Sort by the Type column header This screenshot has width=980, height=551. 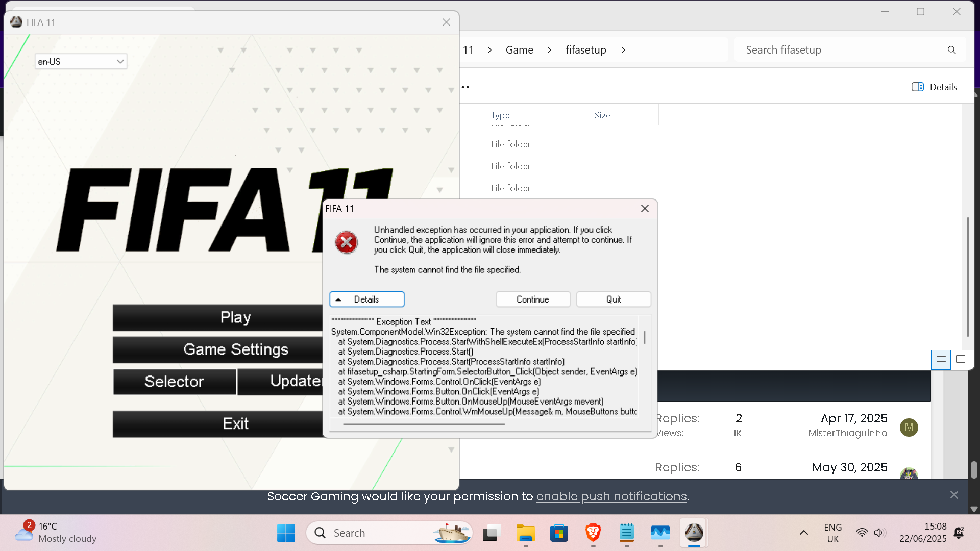click(x=538, y=115)
